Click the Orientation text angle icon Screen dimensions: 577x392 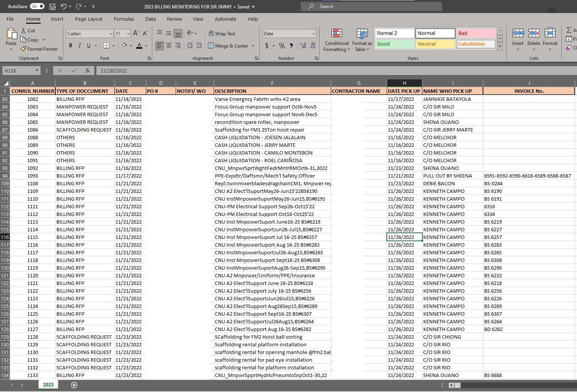coord(190,33)
